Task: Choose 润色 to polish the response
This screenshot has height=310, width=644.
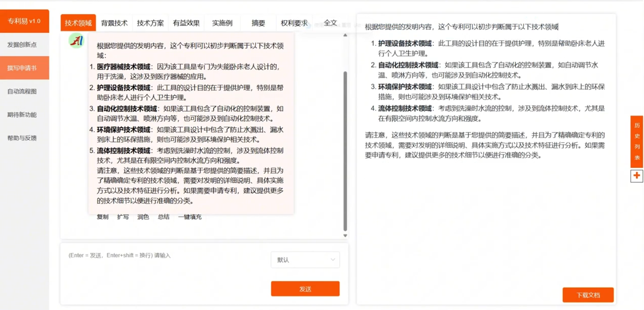Action: [143, 217]
